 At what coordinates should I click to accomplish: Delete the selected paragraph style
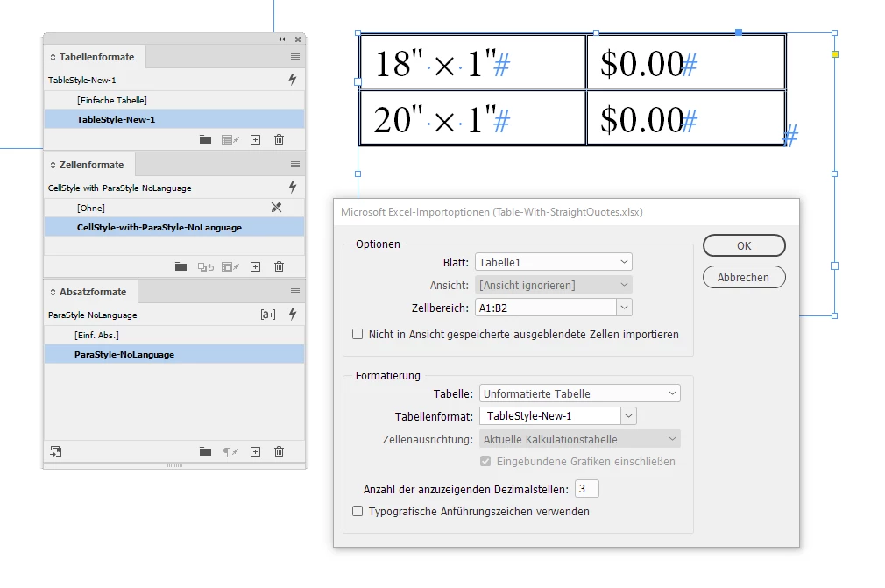tap(279, 451)
